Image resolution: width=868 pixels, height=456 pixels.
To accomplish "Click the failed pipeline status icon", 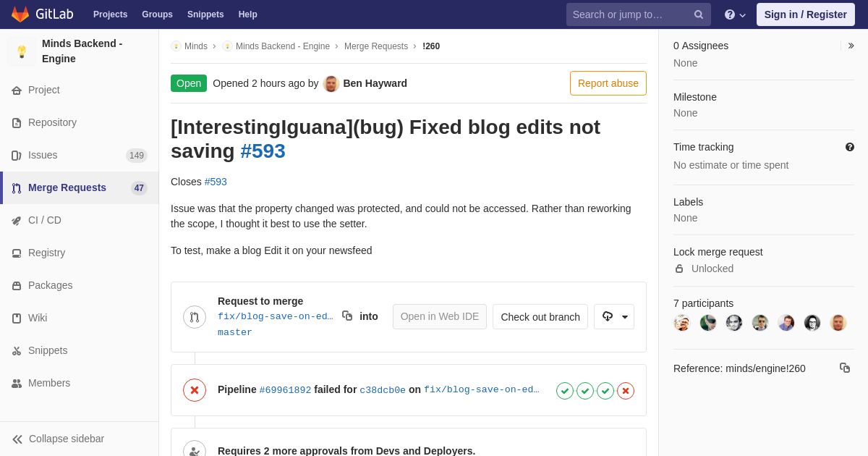I will 195,390.
